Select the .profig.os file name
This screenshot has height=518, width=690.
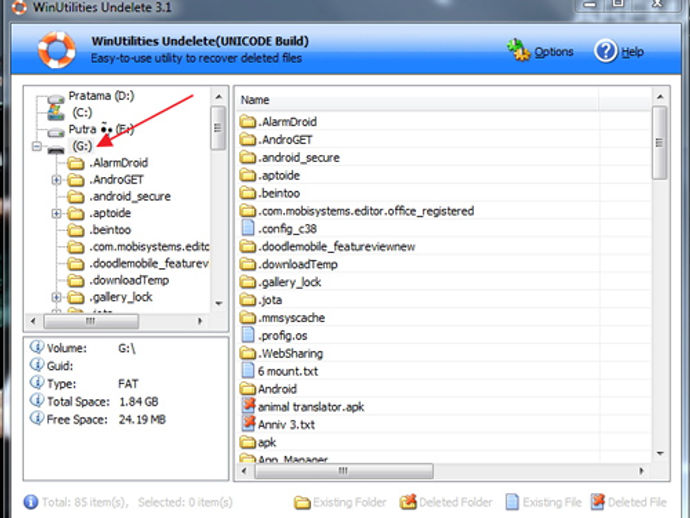283,336
